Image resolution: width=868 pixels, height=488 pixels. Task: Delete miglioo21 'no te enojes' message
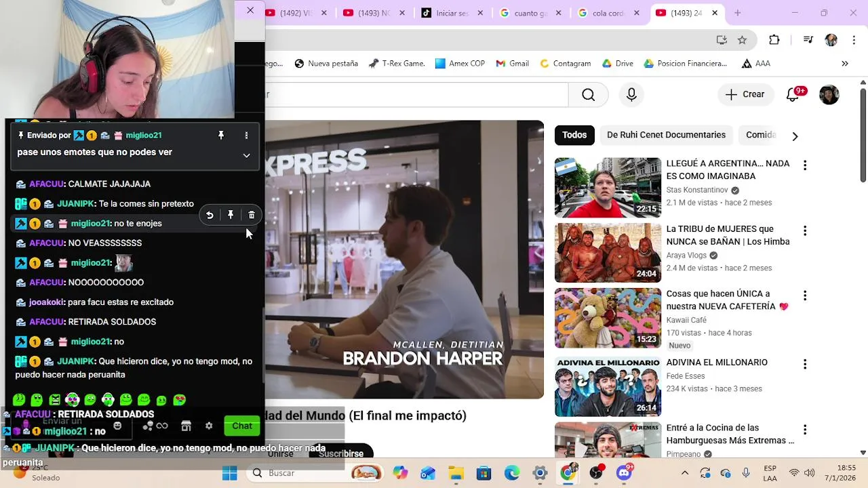pos(252,215)
